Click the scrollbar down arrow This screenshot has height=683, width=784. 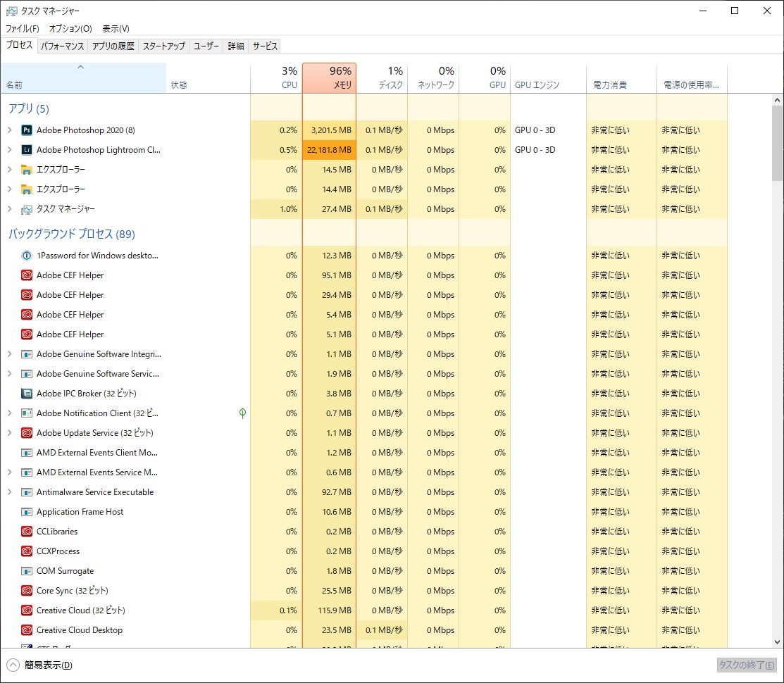pyautogui.click(x=777, y=642)
